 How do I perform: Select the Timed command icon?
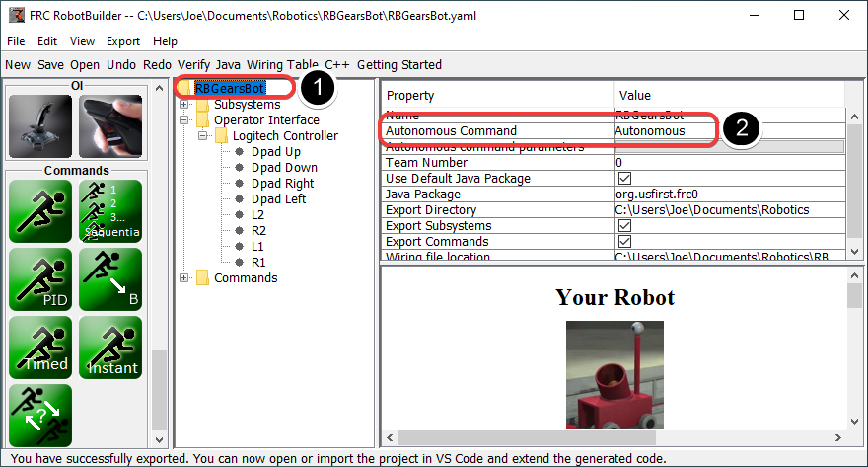40,348
